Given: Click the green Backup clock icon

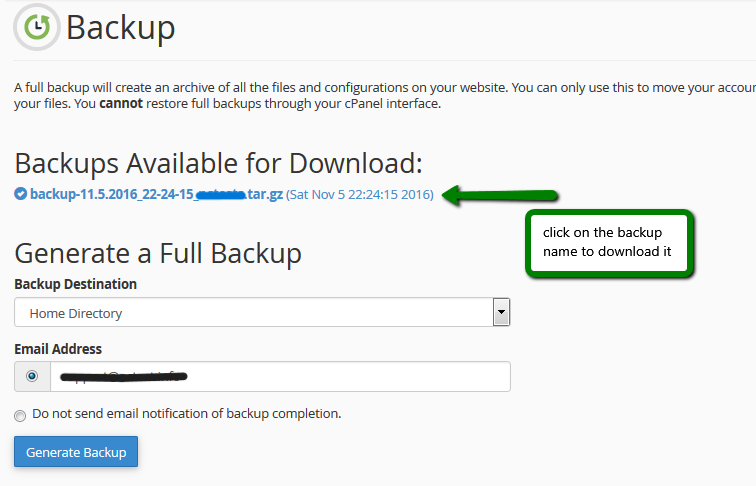Looking at the screenshot, I should (x=37, y=27).
